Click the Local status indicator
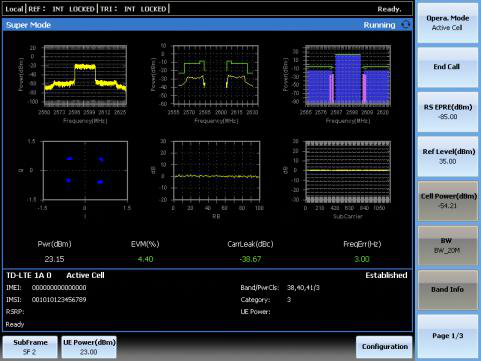The width and height of the screenshot is (481, 361). 14,9
